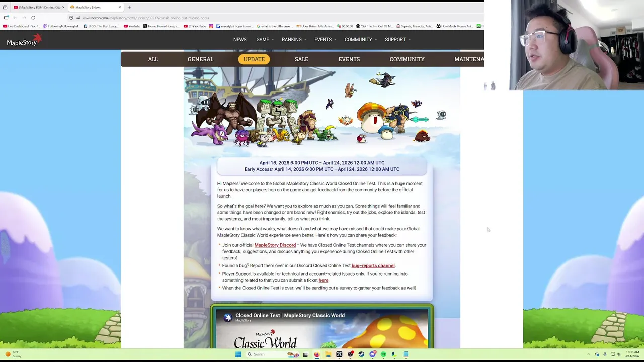Expand the GAME dropdown menu

pos(265,40)
